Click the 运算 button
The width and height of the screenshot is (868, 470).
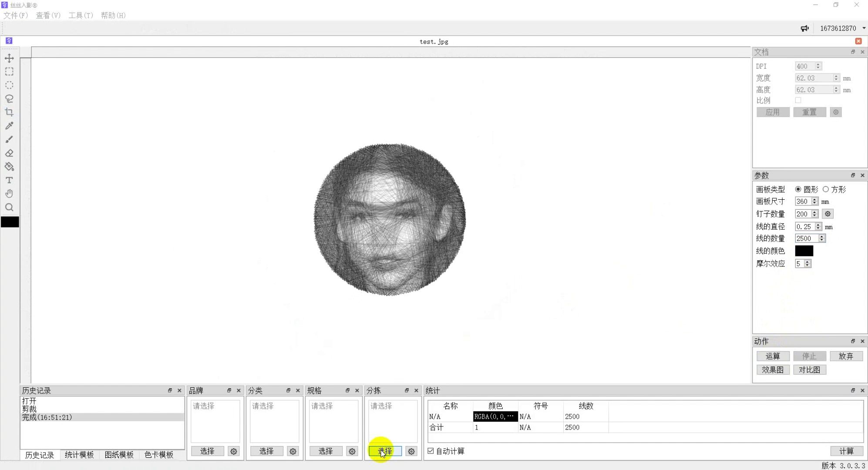pos(773,356)
